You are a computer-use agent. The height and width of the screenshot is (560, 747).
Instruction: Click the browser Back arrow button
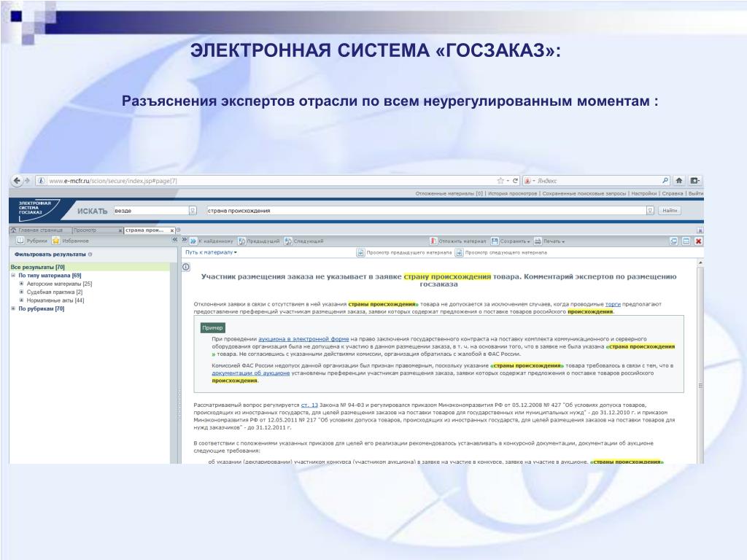click(18, 181)
